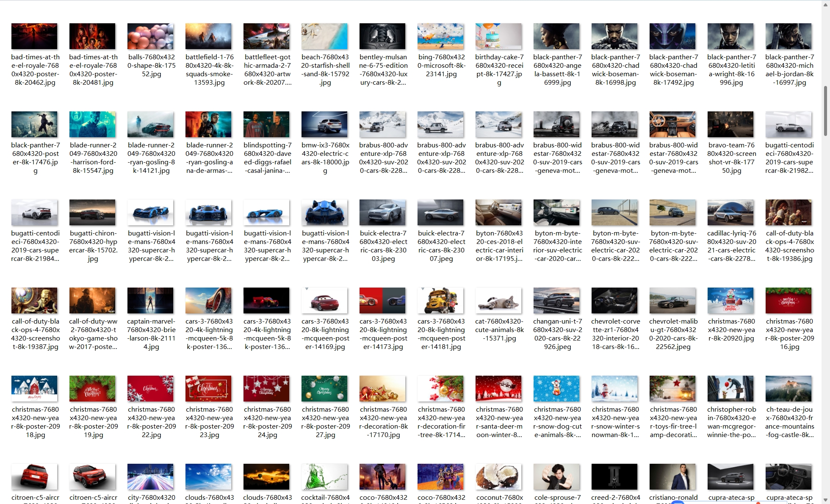Select the creed-2 poster thumbnail
The image size is (830, 504).
(x=614, y=477)
